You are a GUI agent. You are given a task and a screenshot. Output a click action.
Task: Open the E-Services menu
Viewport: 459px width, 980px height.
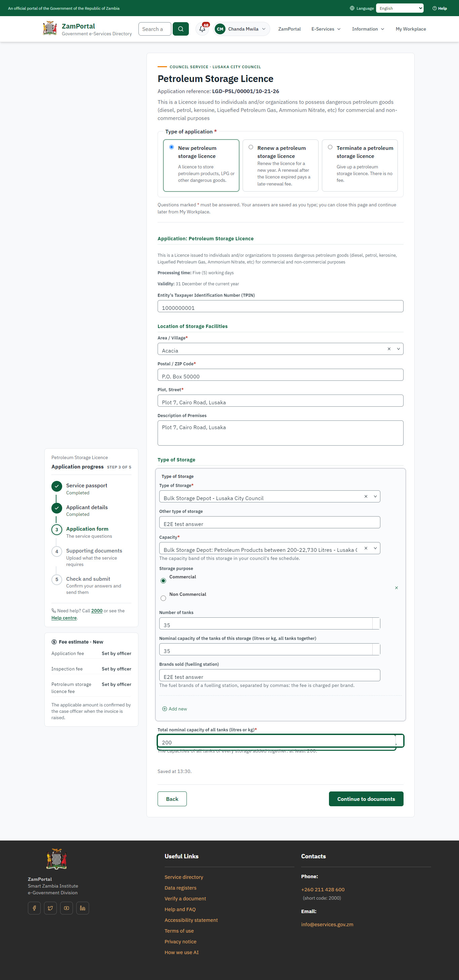pos(326,29)
